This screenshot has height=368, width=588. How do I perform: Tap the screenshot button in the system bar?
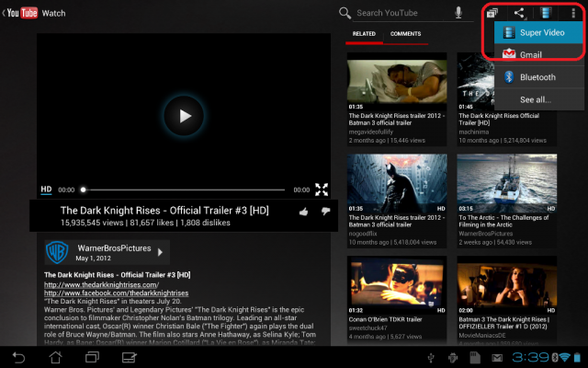click(129, 357)
